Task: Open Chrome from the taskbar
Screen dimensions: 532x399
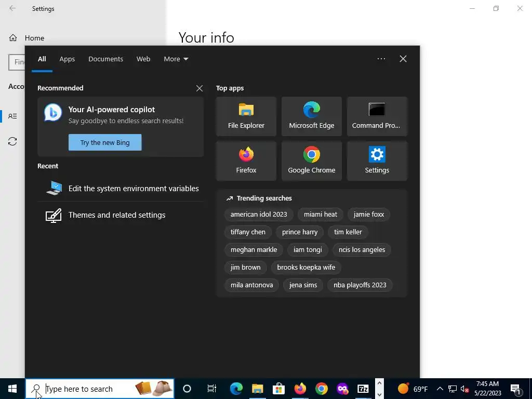Action: tap(321, 389)
